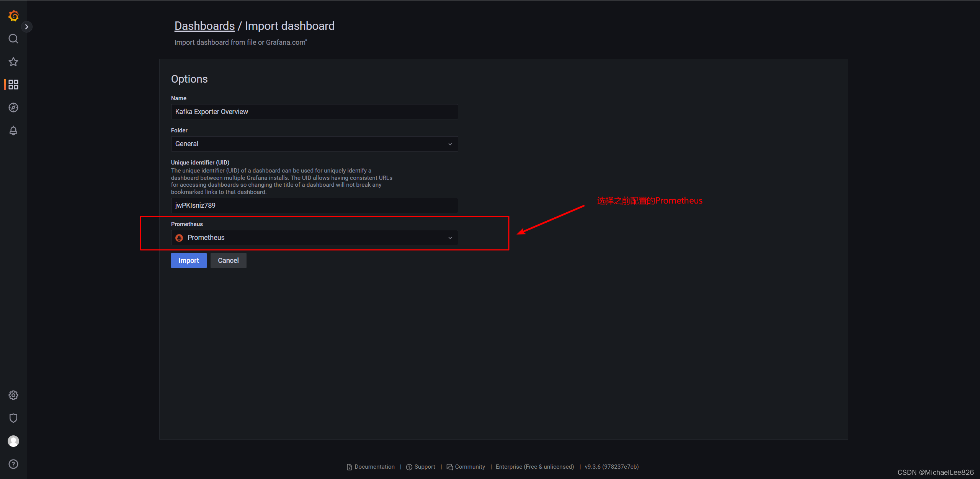The height and width of the screenshot is (479, 980).
Task: Click the Import button to confirm
Action: pos(189,261)
